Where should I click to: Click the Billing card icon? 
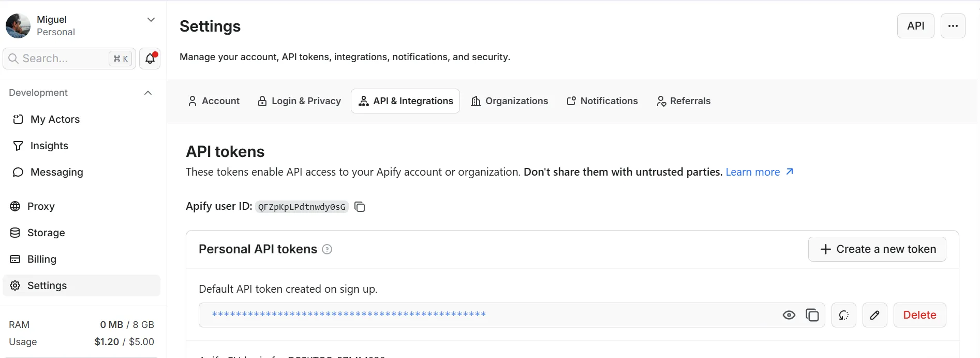(x=15, y=259)
